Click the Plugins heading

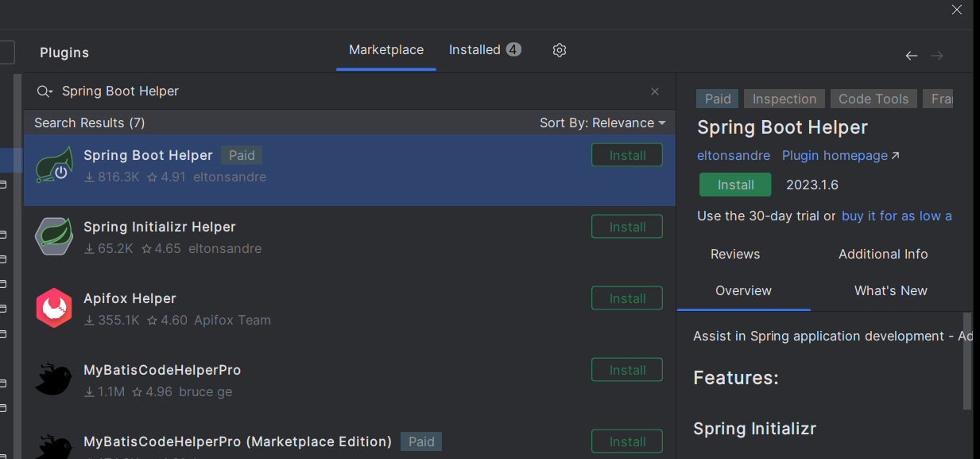(64, 53)
